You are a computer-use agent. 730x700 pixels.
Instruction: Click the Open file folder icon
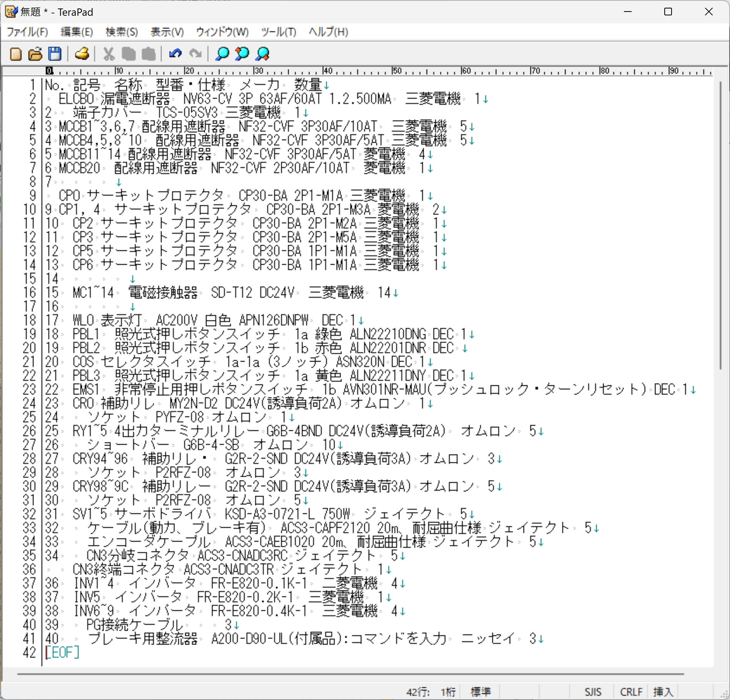[x=35, y=54]
